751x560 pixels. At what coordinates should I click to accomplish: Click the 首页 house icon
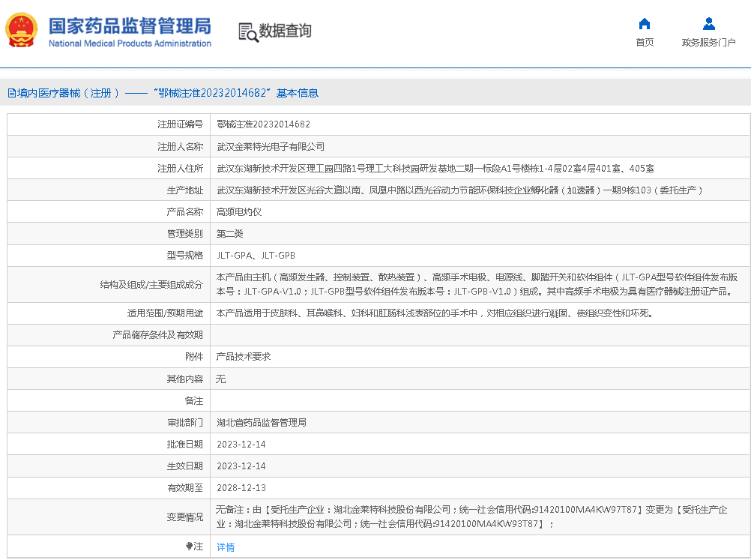(x=645, y=23)
